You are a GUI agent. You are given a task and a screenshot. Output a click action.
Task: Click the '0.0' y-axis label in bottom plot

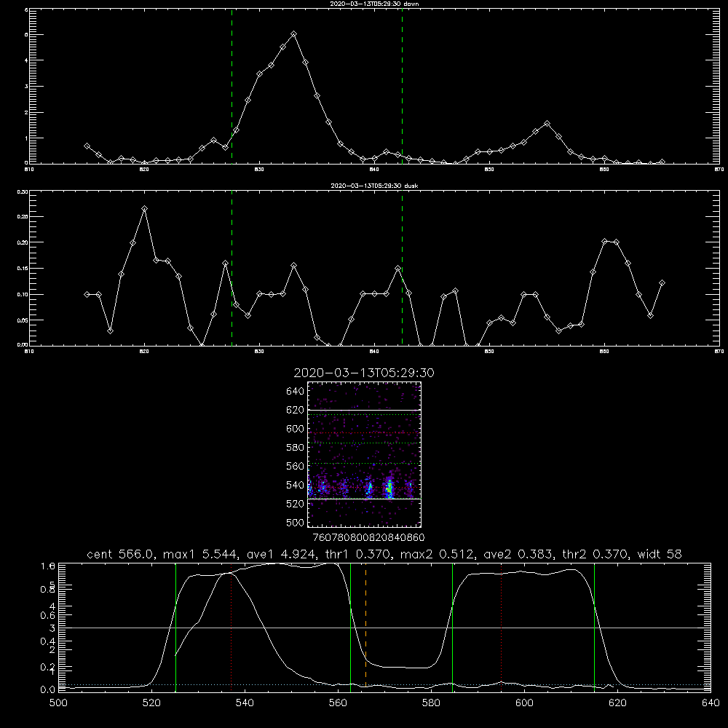tap(48, 689)
